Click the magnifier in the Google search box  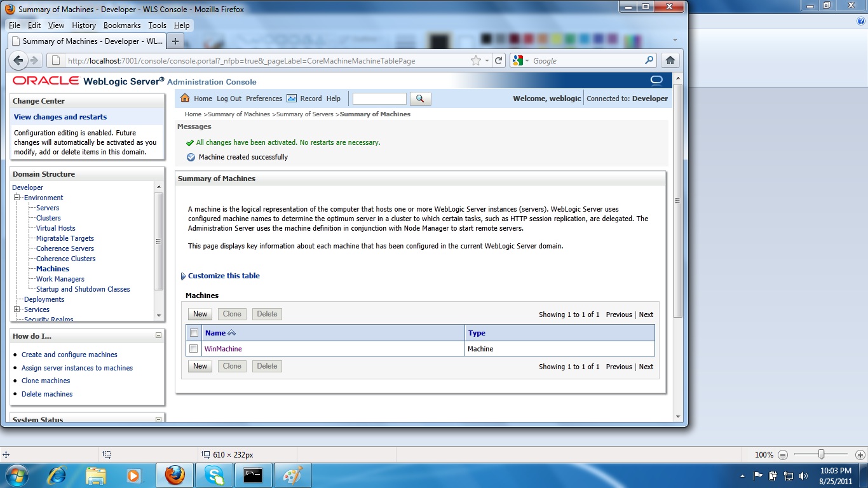(649, 60)
